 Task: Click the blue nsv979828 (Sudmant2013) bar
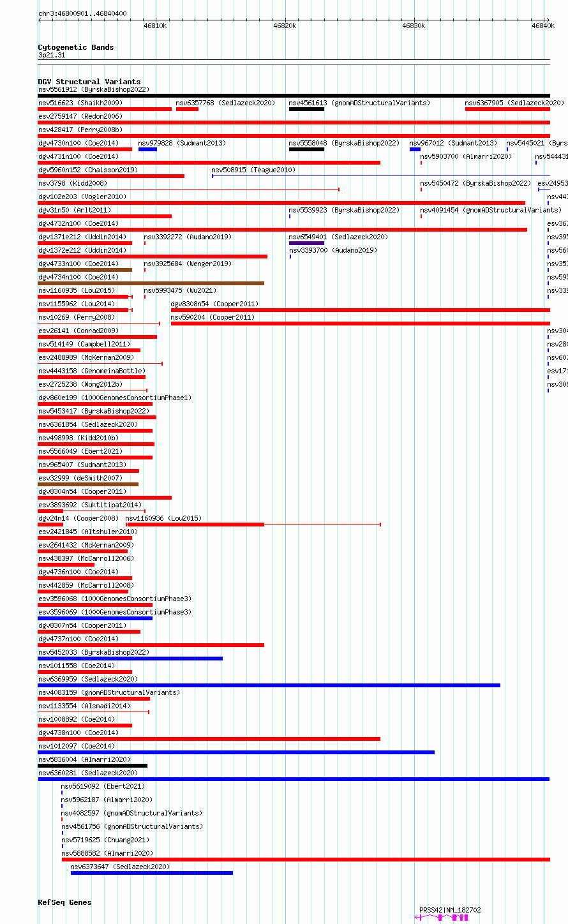point(147,149)
